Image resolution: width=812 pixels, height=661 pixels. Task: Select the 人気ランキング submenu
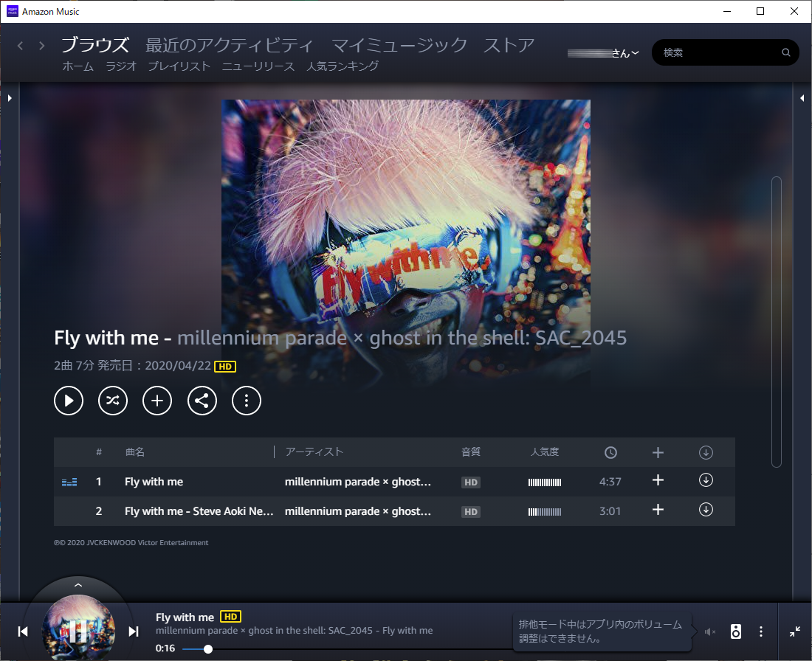click(x=343, y=66)
